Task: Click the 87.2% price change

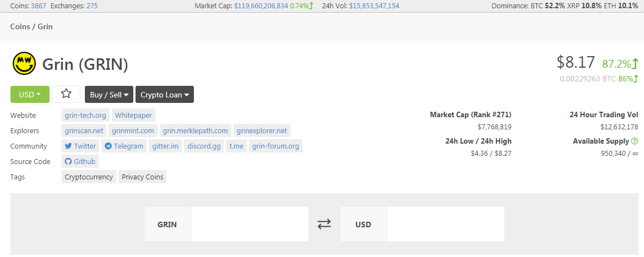Action: tap(620, 64)
